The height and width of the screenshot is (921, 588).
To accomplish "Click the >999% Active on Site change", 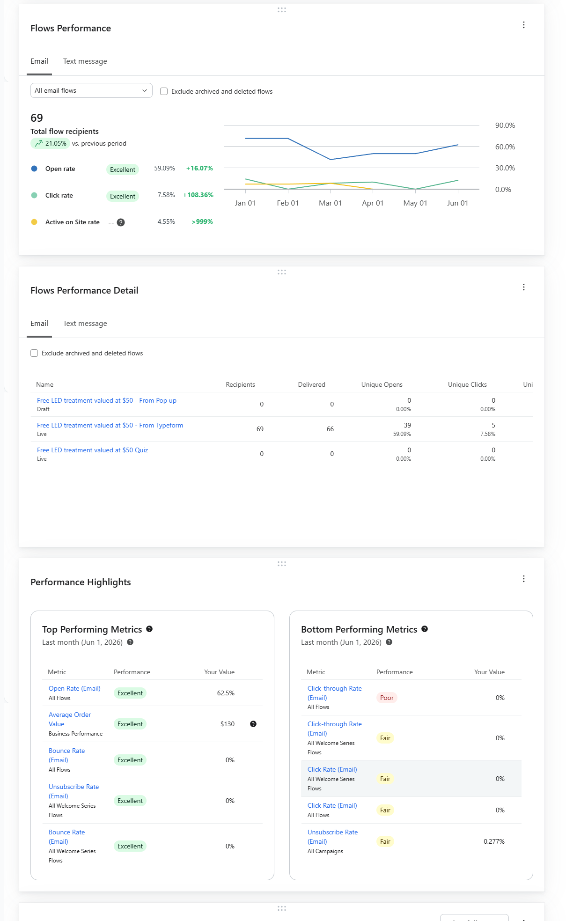I will click(x=202, y=221).
